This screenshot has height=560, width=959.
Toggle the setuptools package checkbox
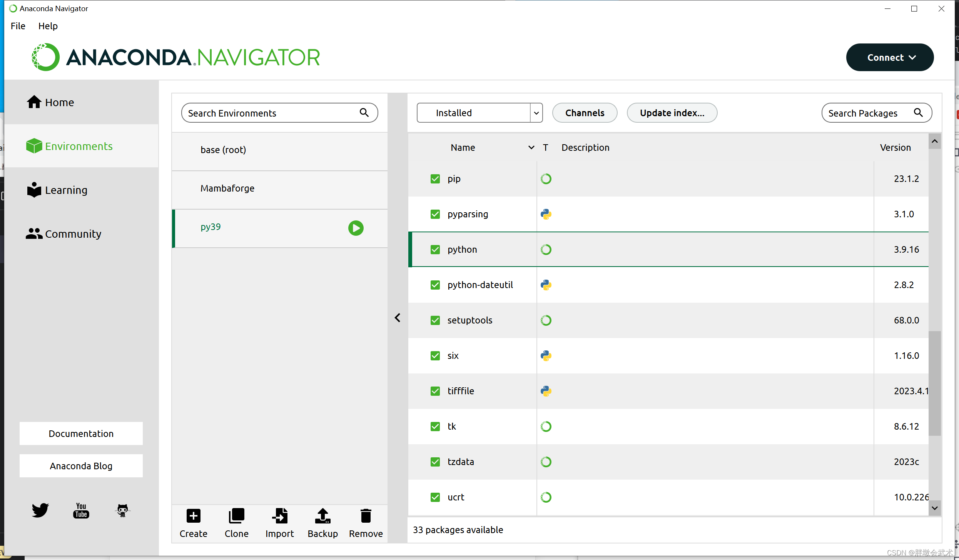pyautogui.click(x=435, y=320)
